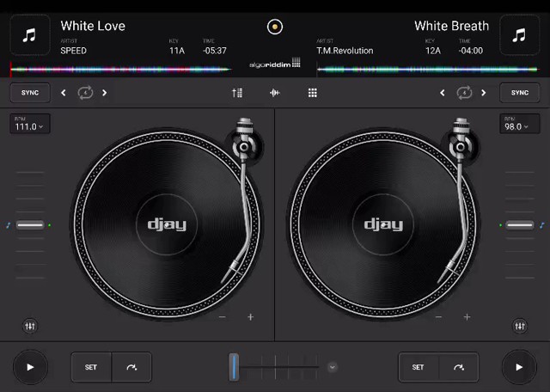
Task: Set cue point on right deck
Action: [419, 367]
